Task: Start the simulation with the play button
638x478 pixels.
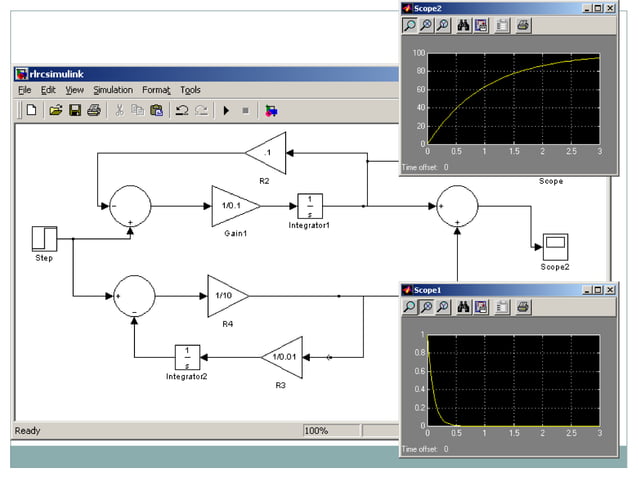Action: [227, 110]
